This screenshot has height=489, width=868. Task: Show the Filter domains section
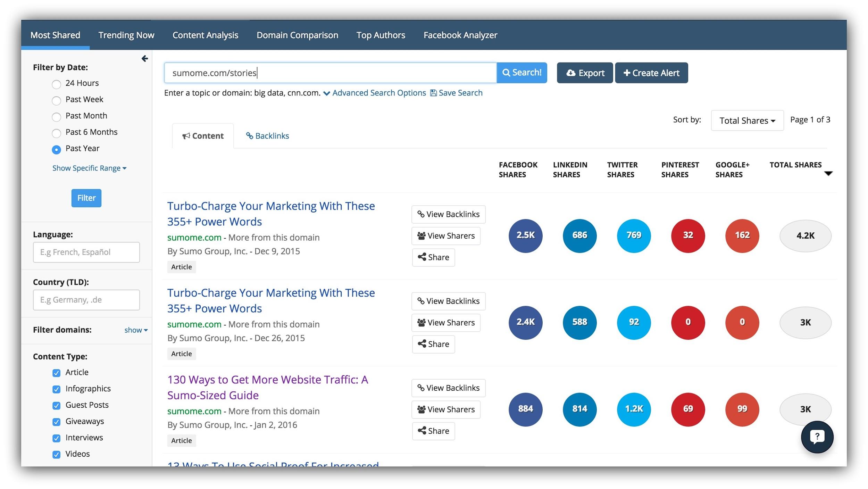136,330
